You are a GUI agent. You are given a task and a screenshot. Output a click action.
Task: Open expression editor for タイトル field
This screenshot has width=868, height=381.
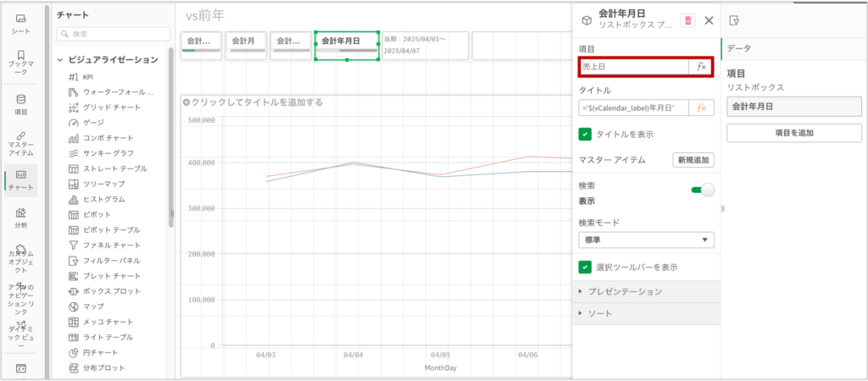[700, 108]
